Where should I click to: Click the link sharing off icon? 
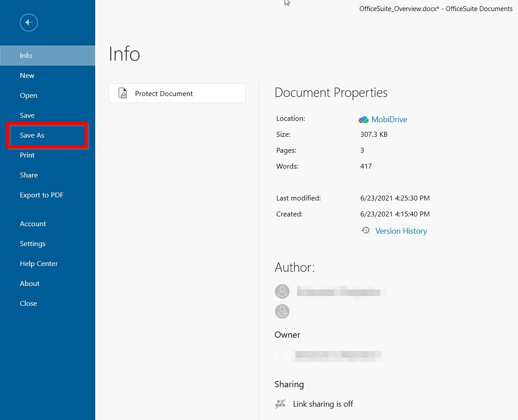coord(280,404)
